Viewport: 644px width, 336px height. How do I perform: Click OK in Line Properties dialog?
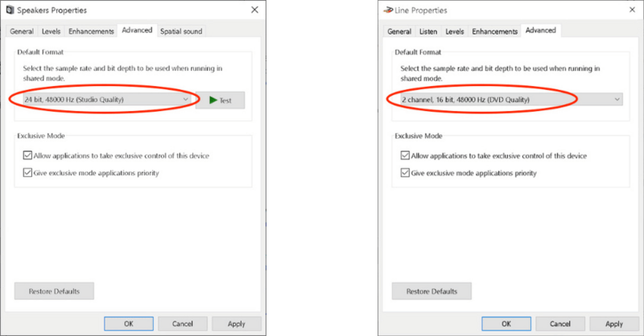coord(506,324)
